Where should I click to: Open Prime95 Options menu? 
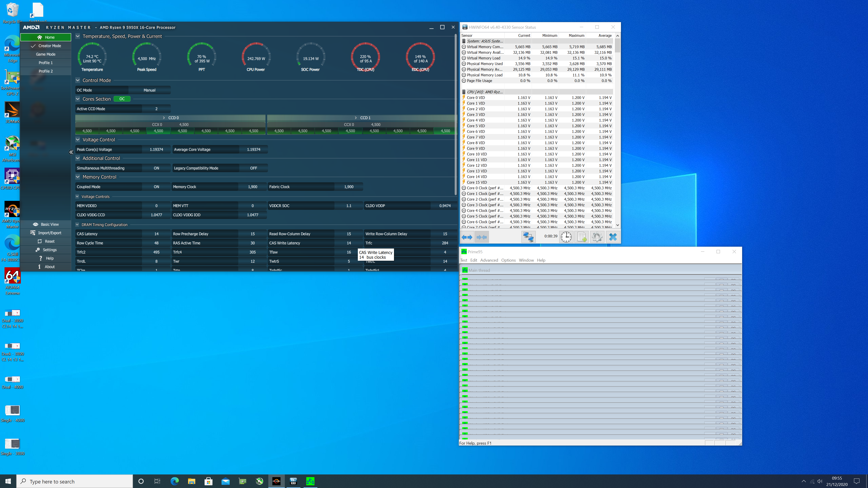pyautogui.click(x=508, y=260)
